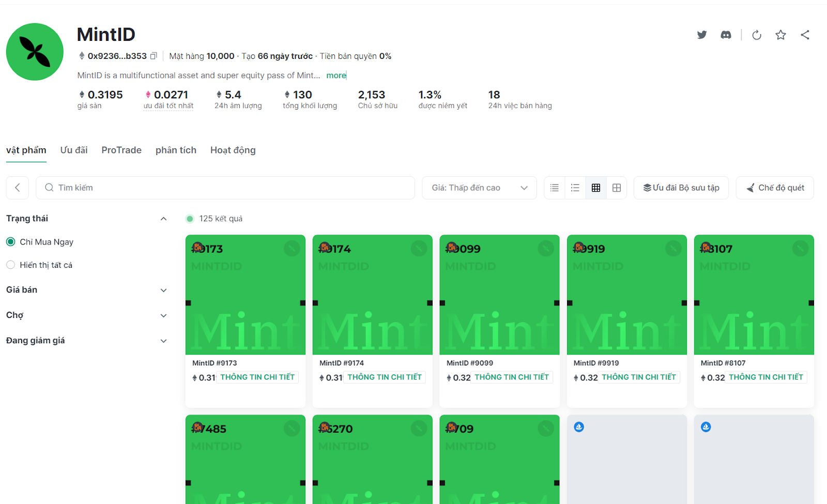Open the 'Giá: Thấp đến cao' sort dropdown
The image size is (827, 504).
click(x=479, y=188)
